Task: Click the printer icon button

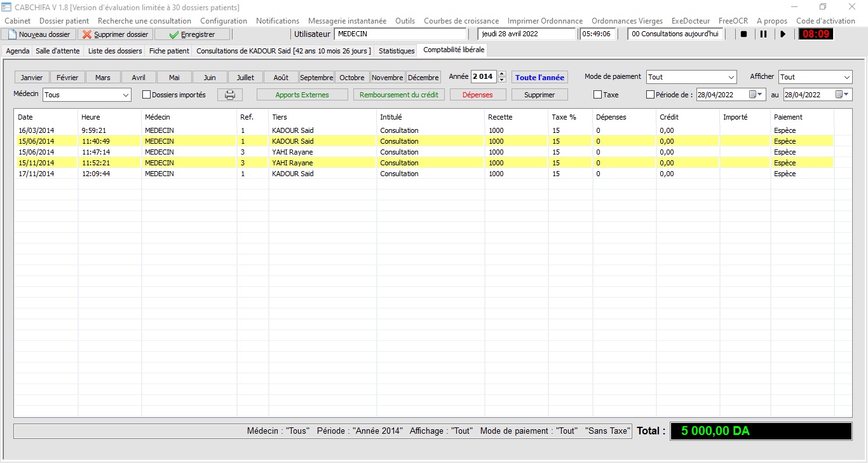Action: (x=230, y=95)
